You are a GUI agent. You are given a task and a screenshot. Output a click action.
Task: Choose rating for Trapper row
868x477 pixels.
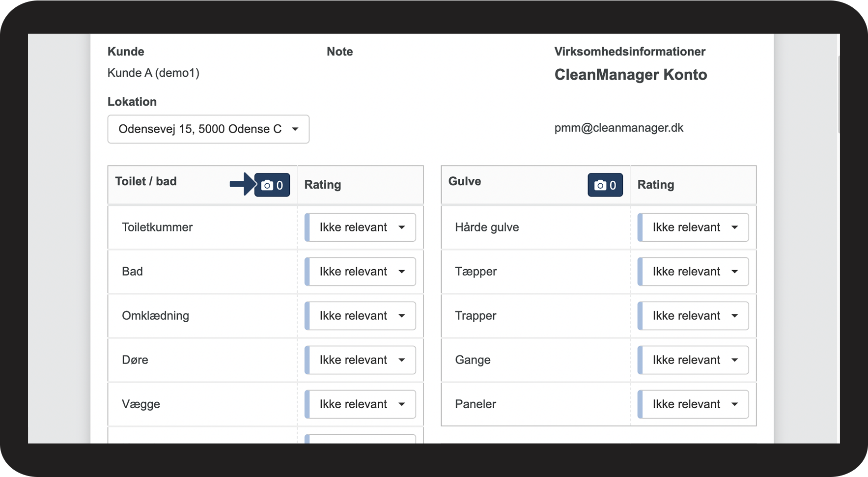[693, 316]
